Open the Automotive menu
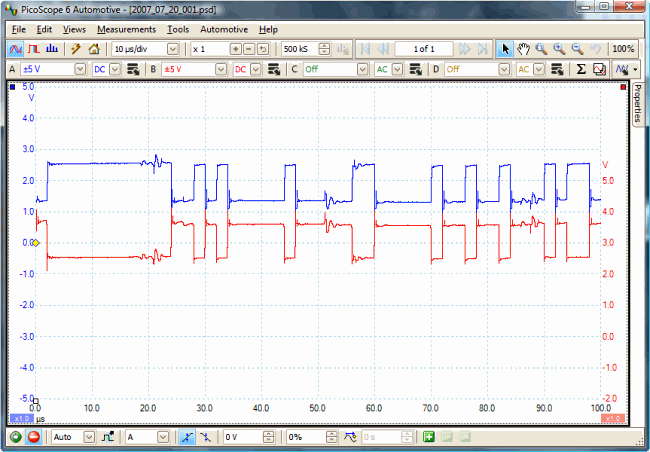 pyautogui.click(x=224, y=29)
